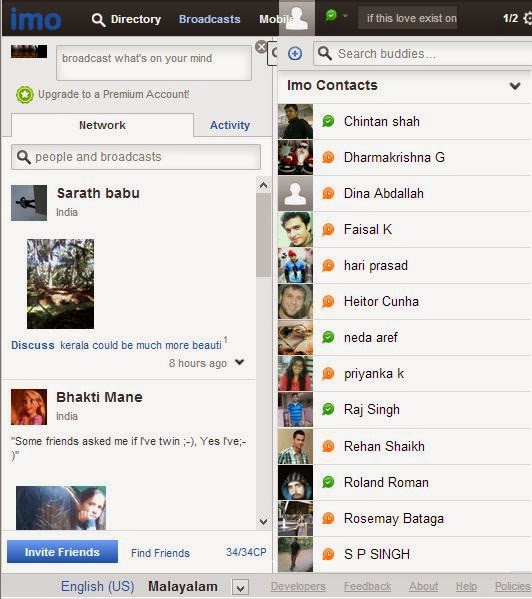Screen dimensions: 532x599
Task: Open 'Upgrade to a Premium Account!' link
Action: tap(113, 94)
